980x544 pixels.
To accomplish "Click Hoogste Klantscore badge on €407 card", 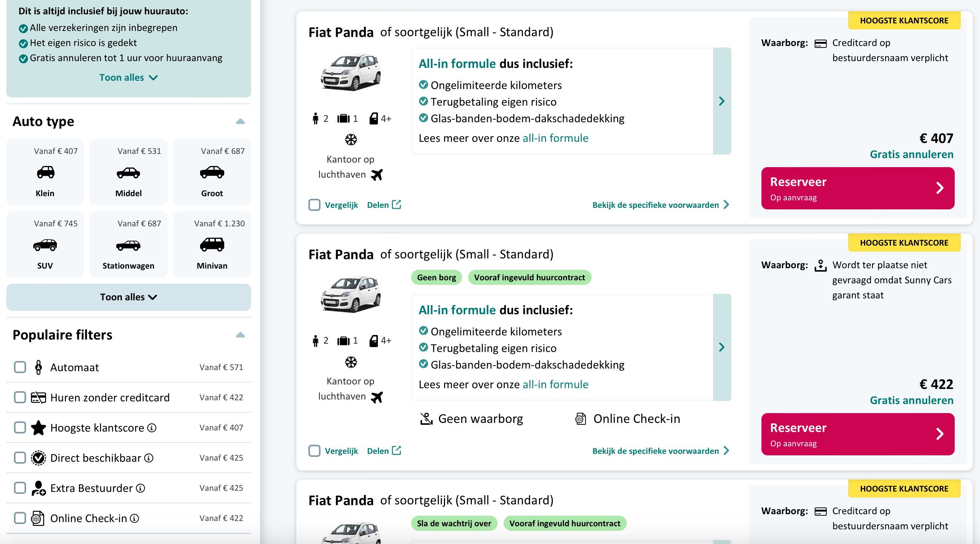I will point(904,20).
